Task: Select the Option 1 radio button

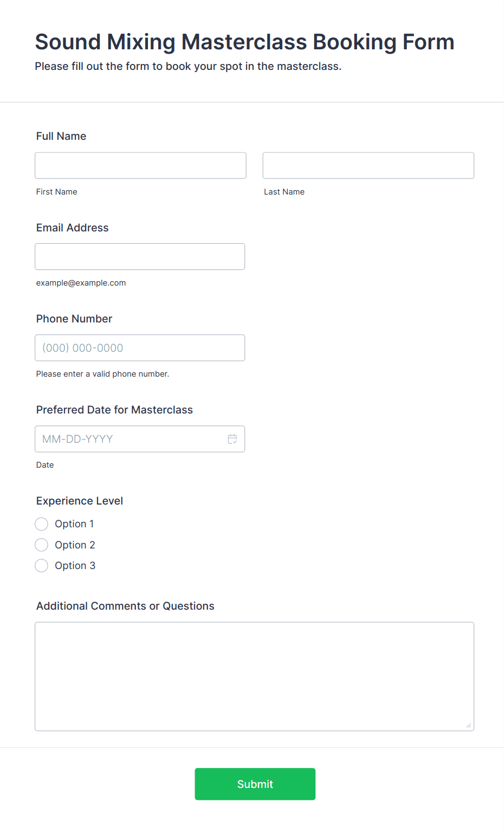Action: (42, 524)
